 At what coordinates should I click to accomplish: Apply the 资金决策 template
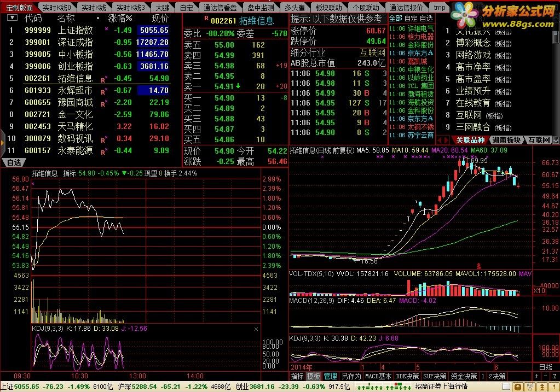(464, 376)
